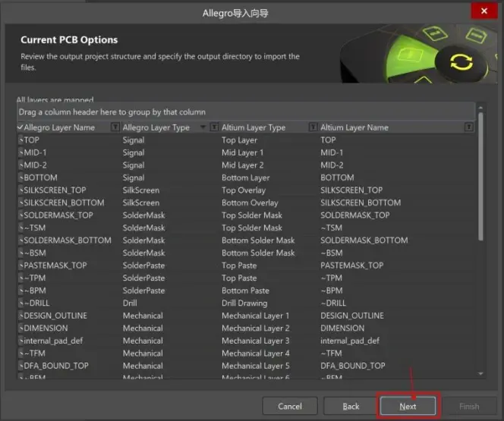504x421 pixels.
Task: Click the Next button
Action: [408, 407]
